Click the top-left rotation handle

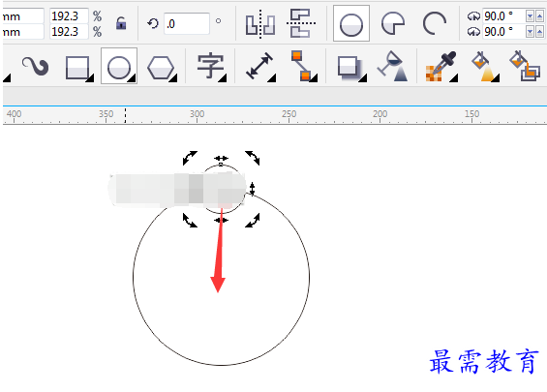190,158
